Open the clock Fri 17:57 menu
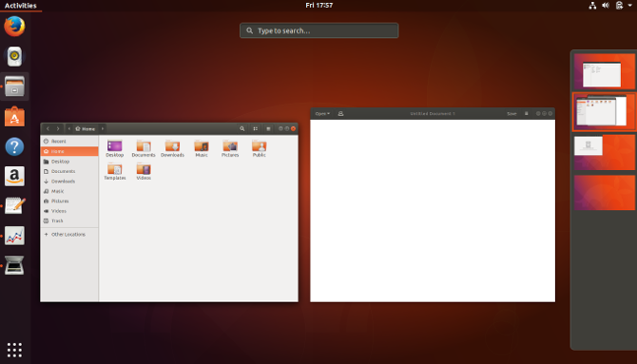 click(318, 6)
